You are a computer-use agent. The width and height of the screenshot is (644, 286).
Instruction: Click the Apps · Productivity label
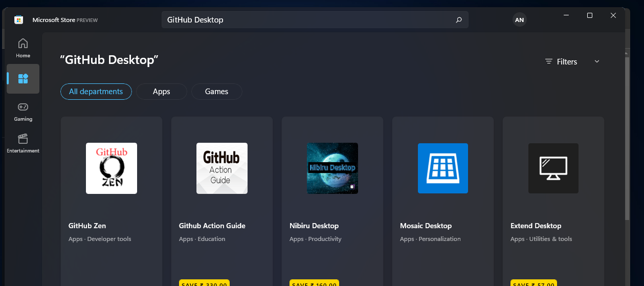pyautogui.click(x=315, y=239)
